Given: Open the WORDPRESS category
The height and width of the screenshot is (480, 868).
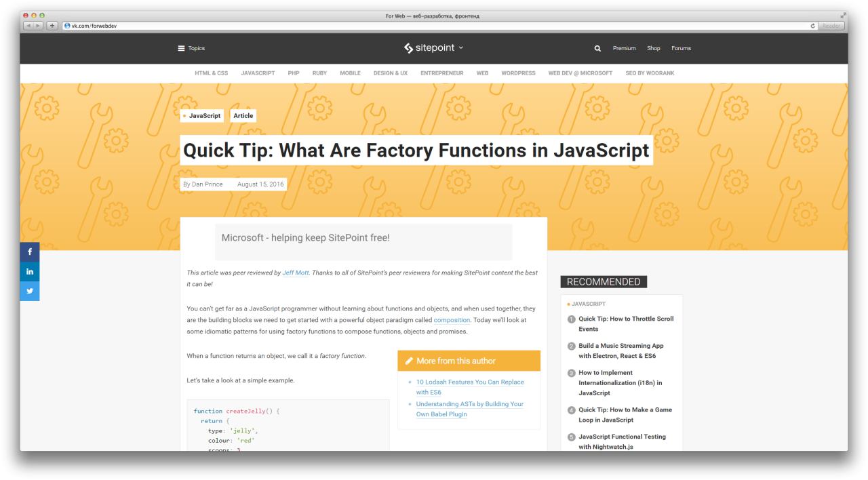Looking at the screenshot, I should click(518, 73).
